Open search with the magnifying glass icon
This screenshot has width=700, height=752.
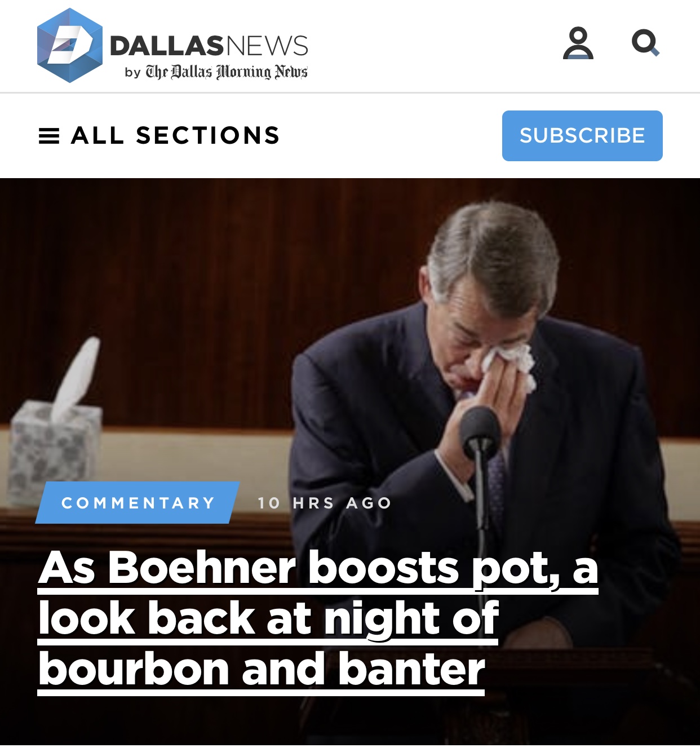[x=645, y=43]
